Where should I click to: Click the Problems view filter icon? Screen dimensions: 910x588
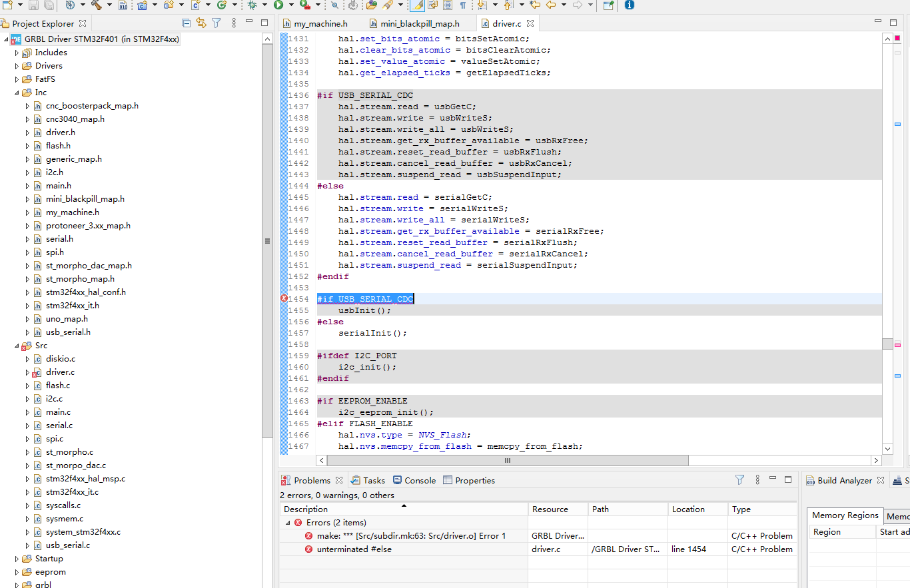(x=739, y=479)
